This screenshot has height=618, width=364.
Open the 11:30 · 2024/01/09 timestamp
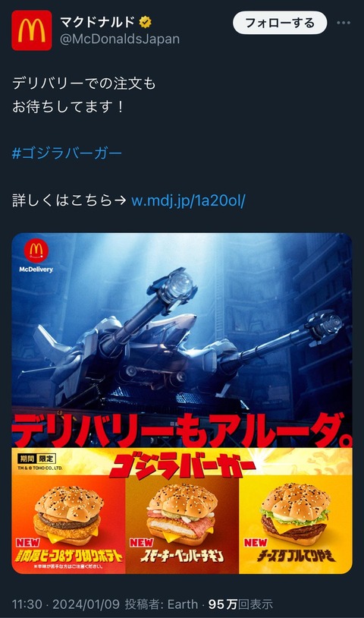(67, 604)
